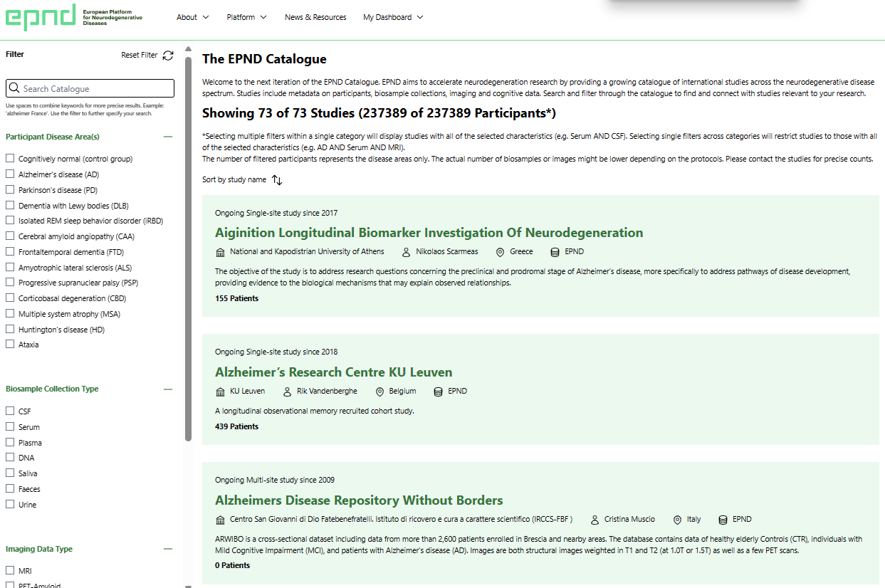Open Alzheimers Disease Repository Without Borders
The width and height of the screenshot is (885, 588).
(x=359, y=500)
